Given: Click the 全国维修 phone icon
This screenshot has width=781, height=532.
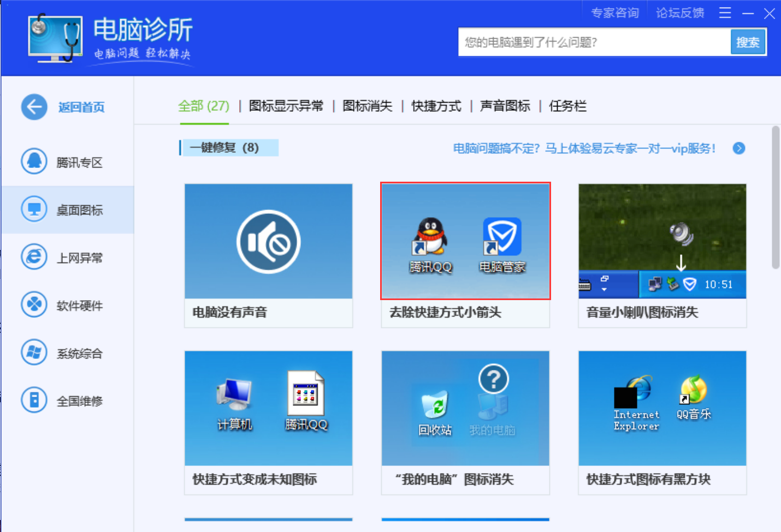Looking at the screenshot, I should (34, 401).
